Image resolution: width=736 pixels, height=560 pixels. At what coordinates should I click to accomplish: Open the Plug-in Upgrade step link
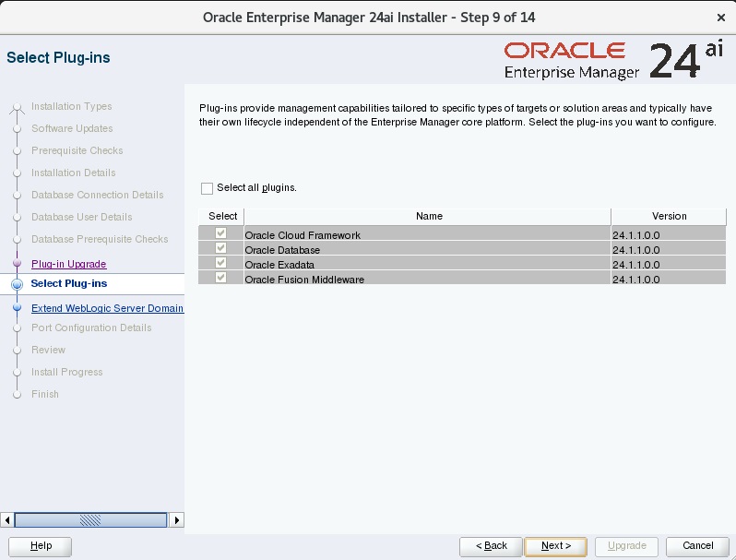click(69, 264)
